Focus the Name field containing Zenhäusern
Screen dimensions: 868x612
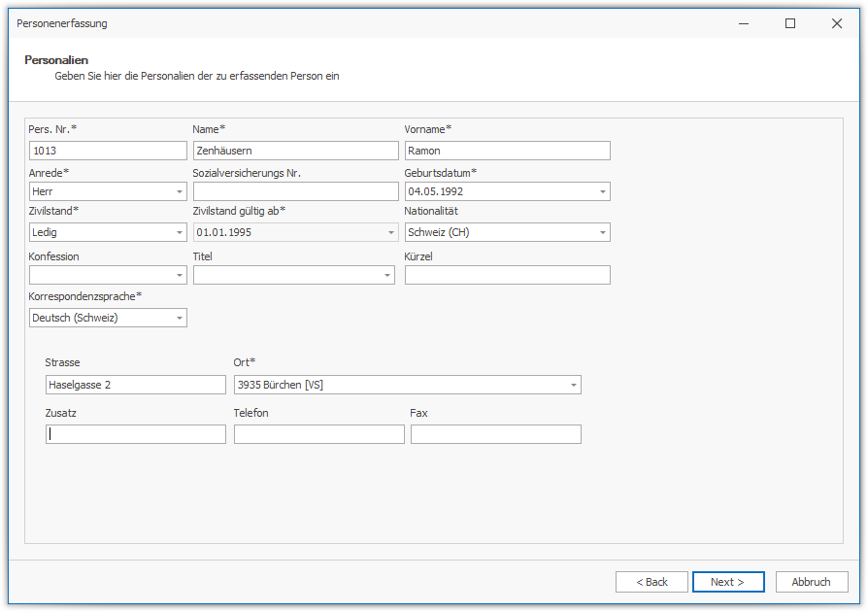click(295, 151)
